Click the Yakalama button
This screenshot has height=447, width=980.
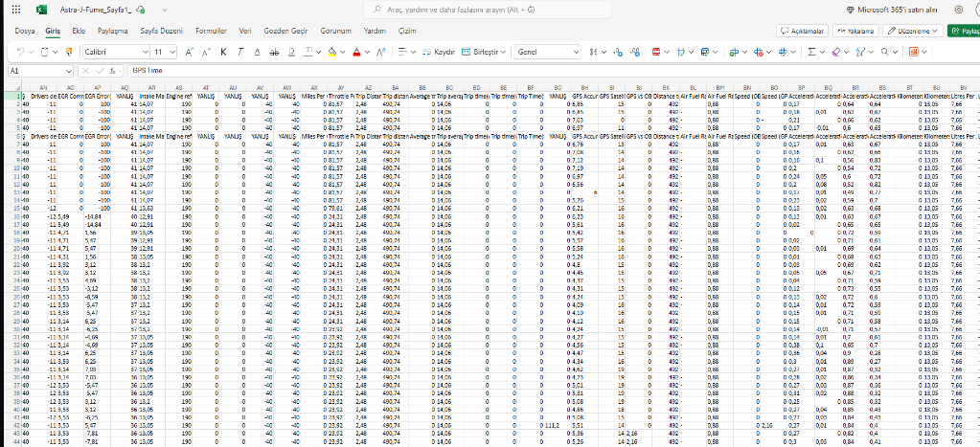[855, 31]
